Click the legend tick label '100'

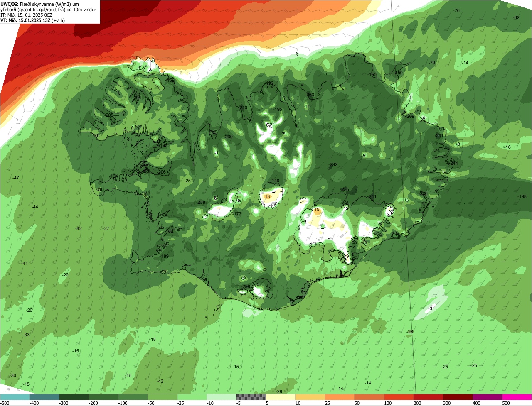pyautogui.click(x=387, y=403)
